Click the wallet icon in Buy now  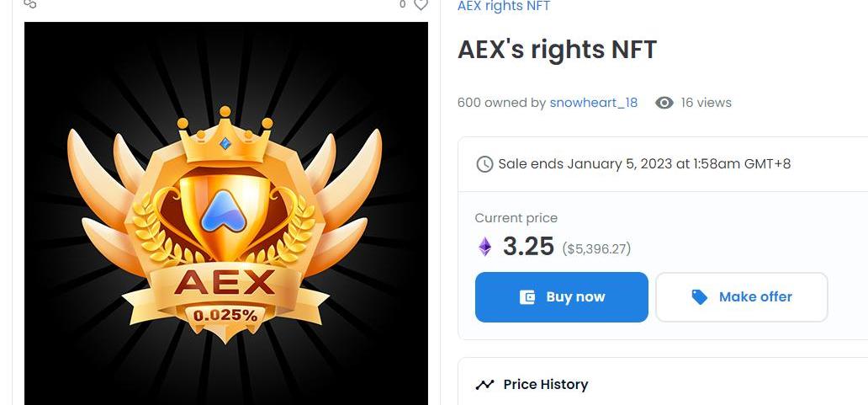pos(527,297)
